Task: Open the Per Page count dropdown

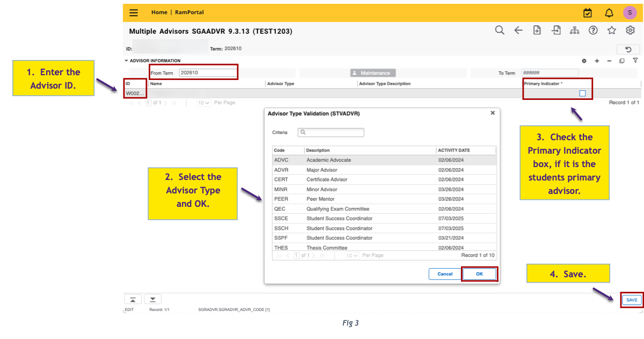Action: pyautogui.click(x=203, y=102)
